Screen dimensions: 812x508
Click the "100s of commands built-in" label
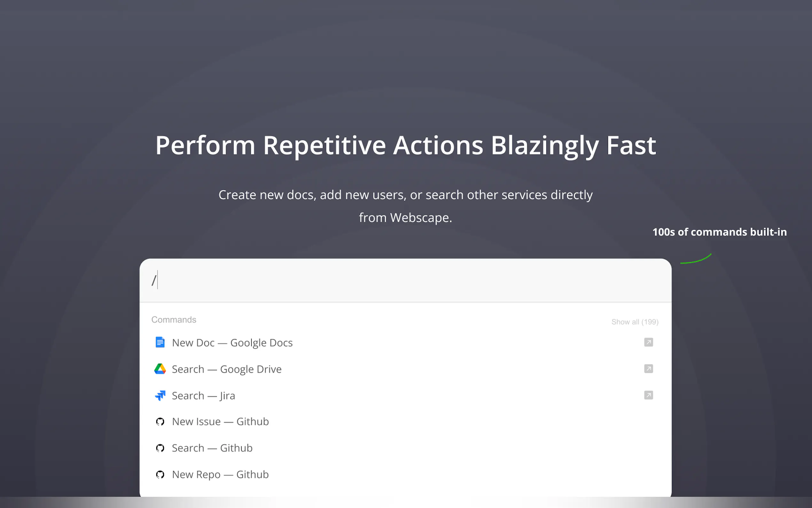pos(719,232)
